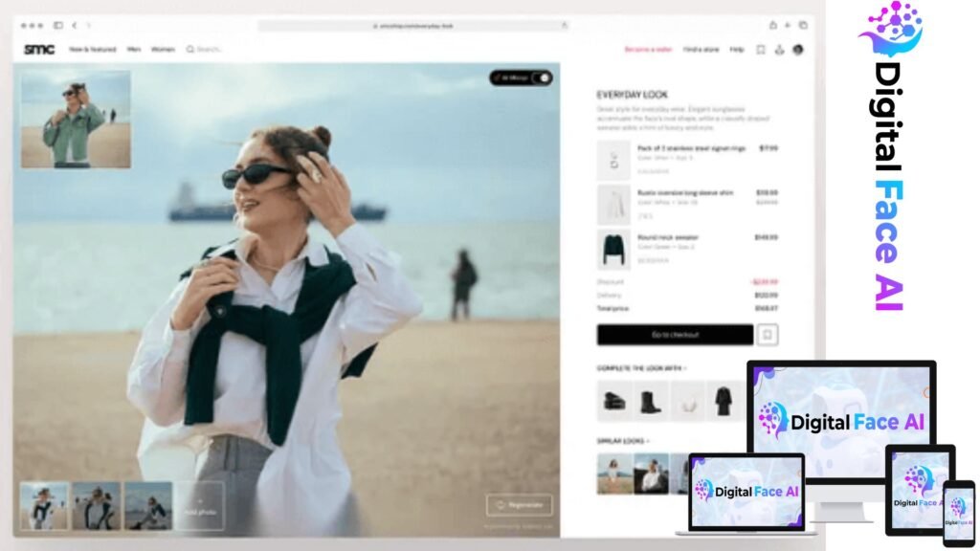Select the black bag suggested item
The height and width of the screenshot is (551, 980).
pos(614,401)
